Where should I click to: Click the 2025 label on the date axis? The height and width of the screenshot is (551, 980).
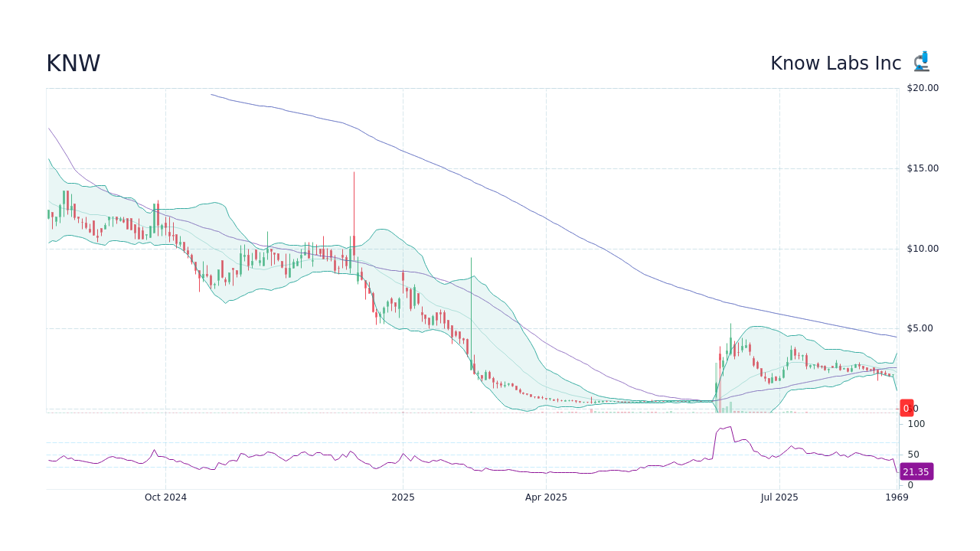pyautogui.click(x=403, y=497)
